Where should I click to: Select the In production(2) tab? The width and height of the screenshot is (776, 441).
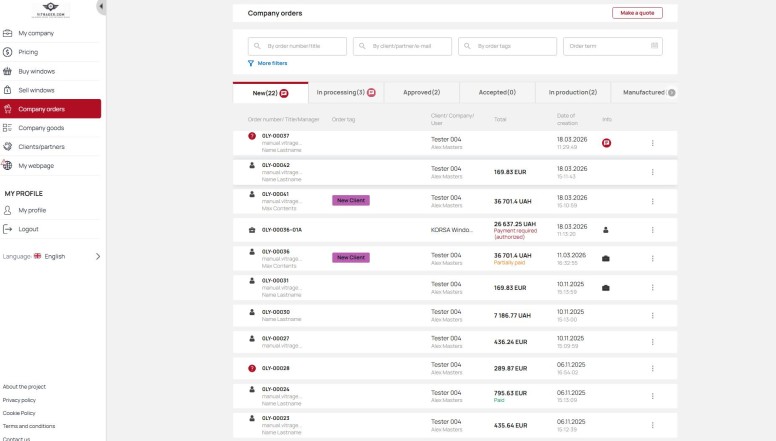point(572,92)
